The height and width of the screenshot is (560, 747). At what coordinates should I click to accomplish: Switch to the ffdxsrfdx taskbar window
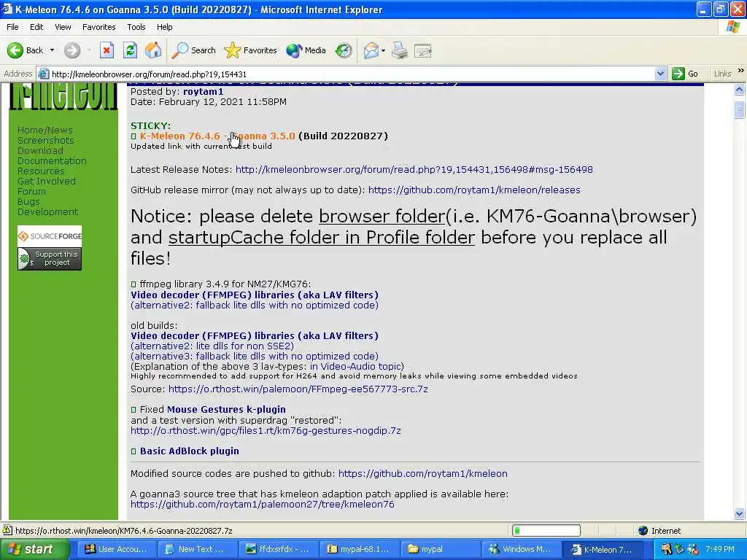tap(279, 549)
